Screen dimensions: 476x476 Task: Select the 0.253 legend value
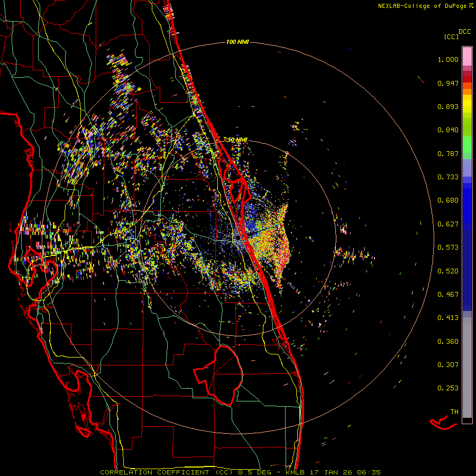(448, 388)
